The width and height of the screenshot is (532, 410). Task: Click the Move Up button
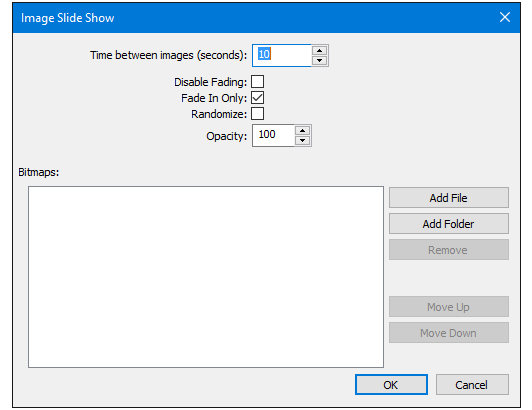coord(449,307)
